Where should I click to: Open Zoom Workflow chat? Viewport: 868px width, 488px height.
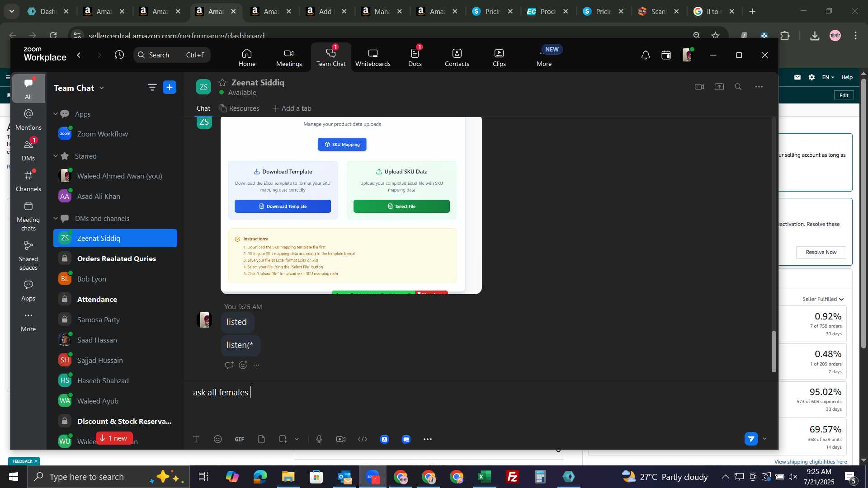(x=115, y=134)
